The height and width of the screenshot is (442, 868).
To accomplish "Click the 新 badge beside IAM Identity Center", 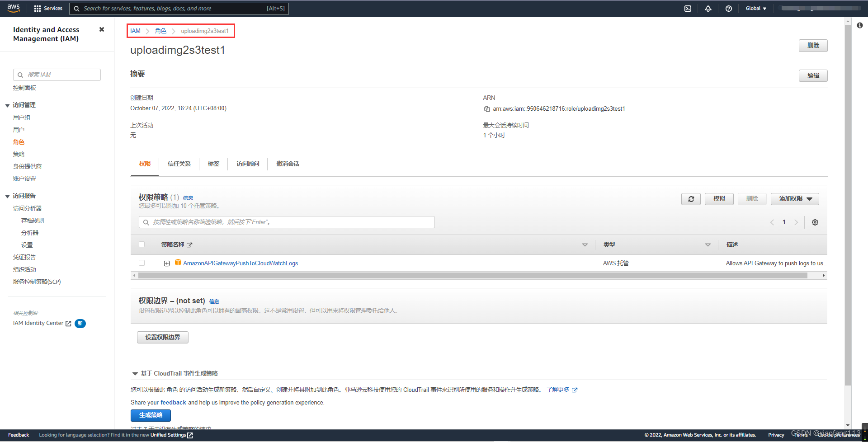I will click(x=80, y=324).
